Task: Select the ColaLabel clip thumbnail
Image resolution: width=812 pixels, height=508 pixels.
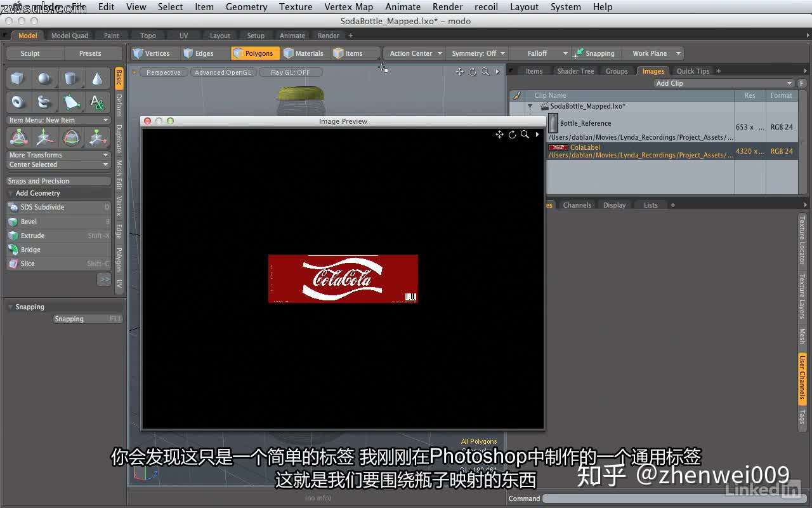Action: 558,147
